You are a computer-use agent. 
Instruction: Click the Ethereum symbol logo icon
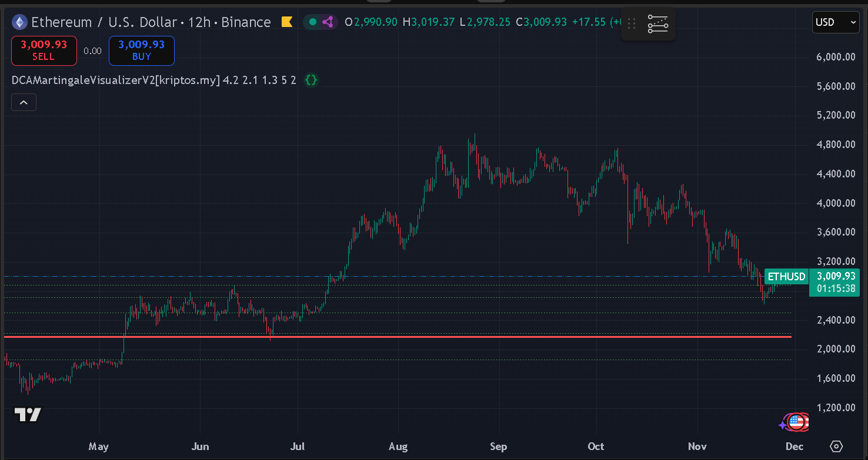click(x=20, y=22)
